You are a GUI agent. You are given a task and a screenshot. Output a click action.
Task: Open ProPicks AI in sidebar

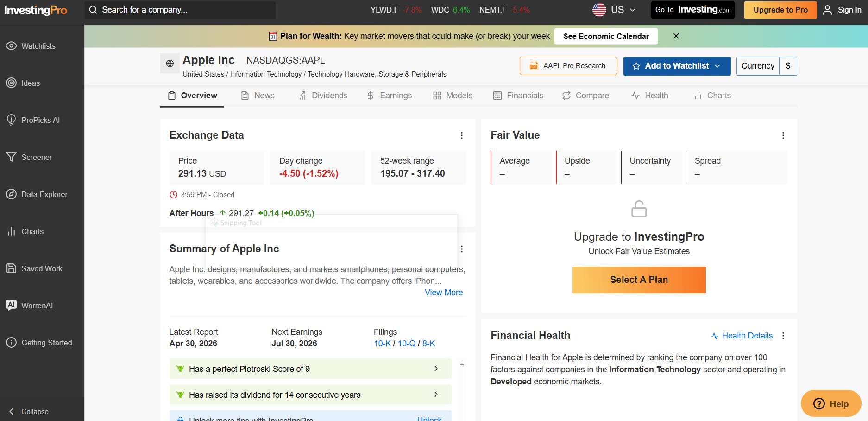(33, 120)
